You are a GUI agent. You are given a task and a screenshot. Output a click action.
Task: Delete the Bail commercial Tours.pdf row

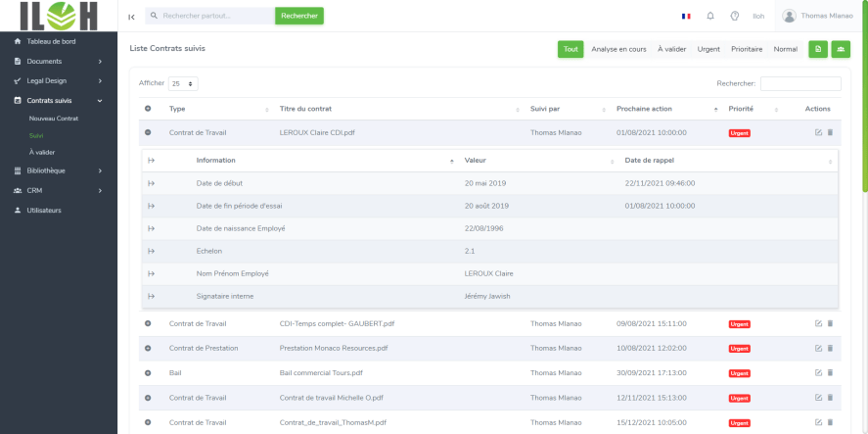tap(830, 372)
